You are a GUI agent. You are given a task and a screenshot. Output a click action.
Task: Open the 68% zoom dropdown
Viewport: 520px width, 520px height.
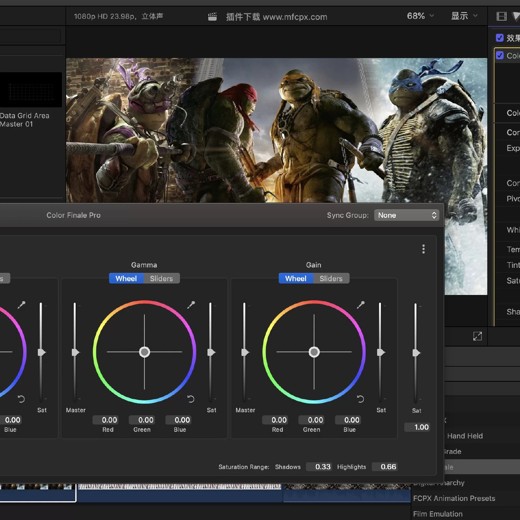(420, 16)
